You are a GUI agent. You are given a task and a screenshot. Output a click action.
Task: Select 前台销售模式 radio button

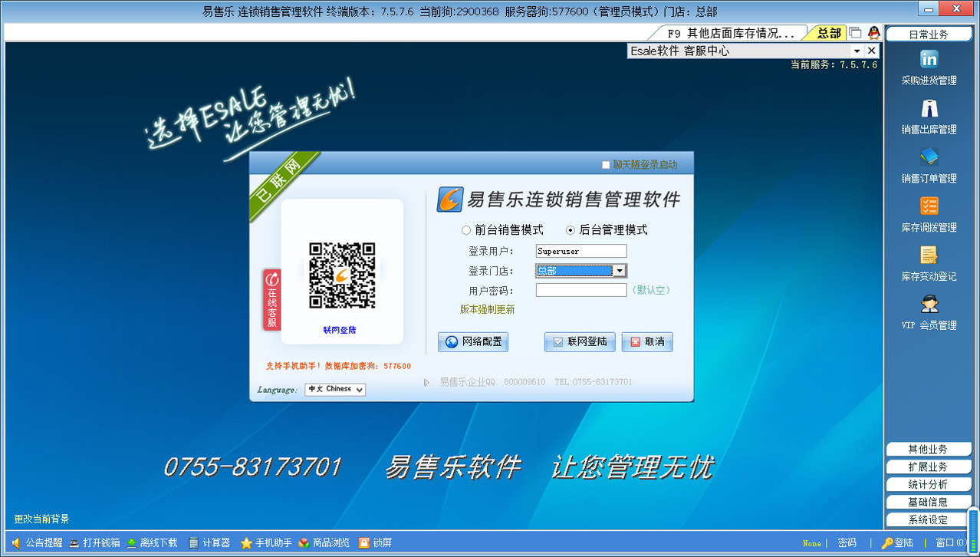466,230
